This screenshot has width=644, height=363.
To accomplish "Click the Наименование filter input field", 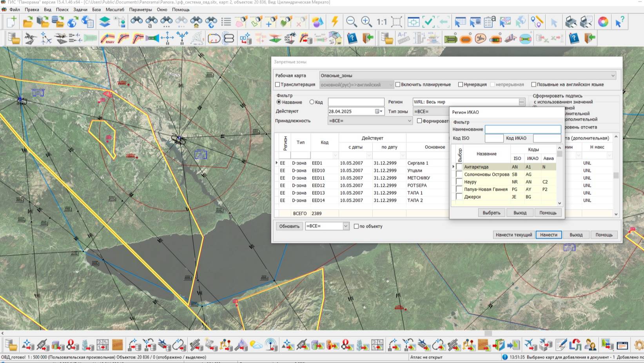I will 522,129.
